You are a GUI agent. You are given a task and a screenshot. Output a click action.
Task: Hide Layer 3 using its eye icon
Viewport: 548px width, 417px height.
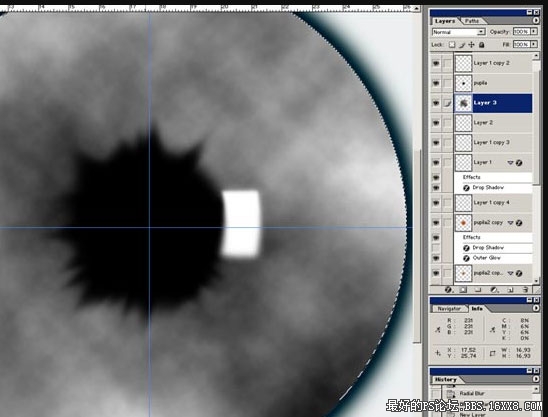coord(436,103)
